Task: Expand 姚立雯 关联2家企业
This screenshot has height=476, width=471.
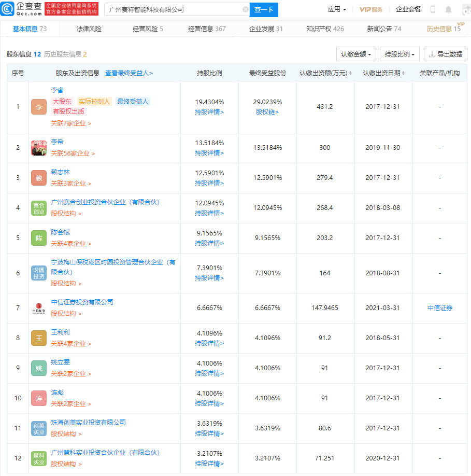Action: pyautogui.click(x=71, y=374)
